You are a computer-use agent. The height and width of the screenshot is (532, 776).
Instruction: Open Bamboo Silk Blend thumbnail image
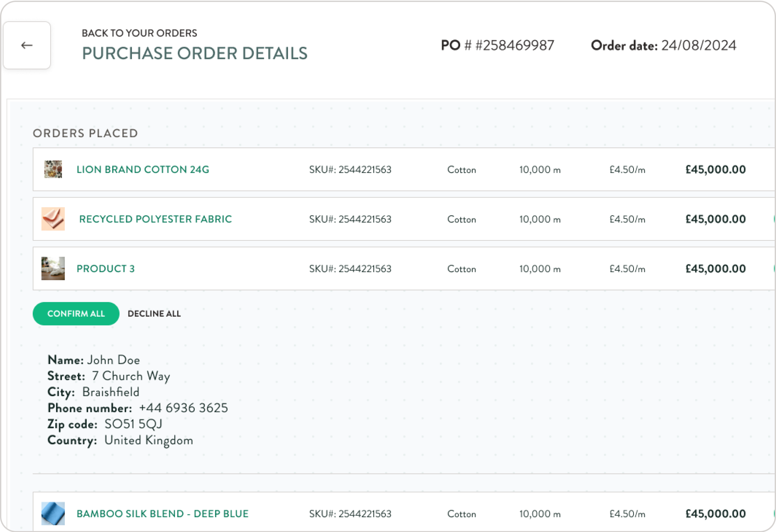(53, 513)
